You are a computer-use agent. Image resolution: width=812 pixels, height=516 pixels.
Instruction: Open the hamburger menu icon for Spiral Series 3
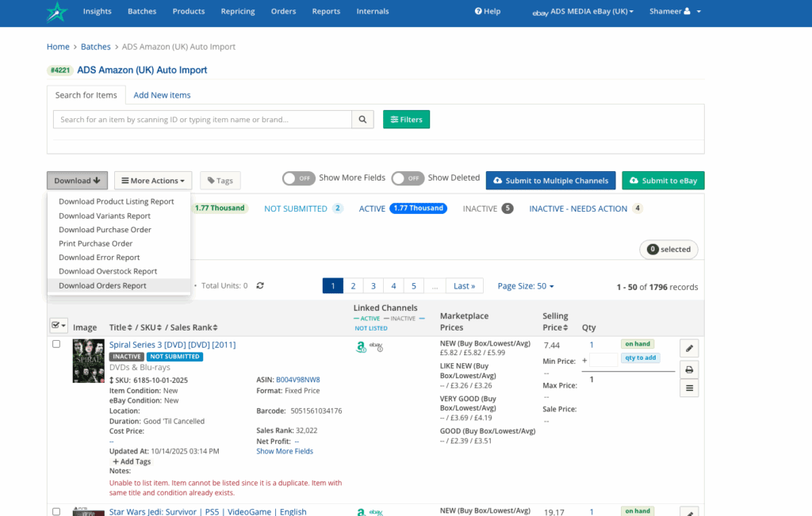pos(689,388)
